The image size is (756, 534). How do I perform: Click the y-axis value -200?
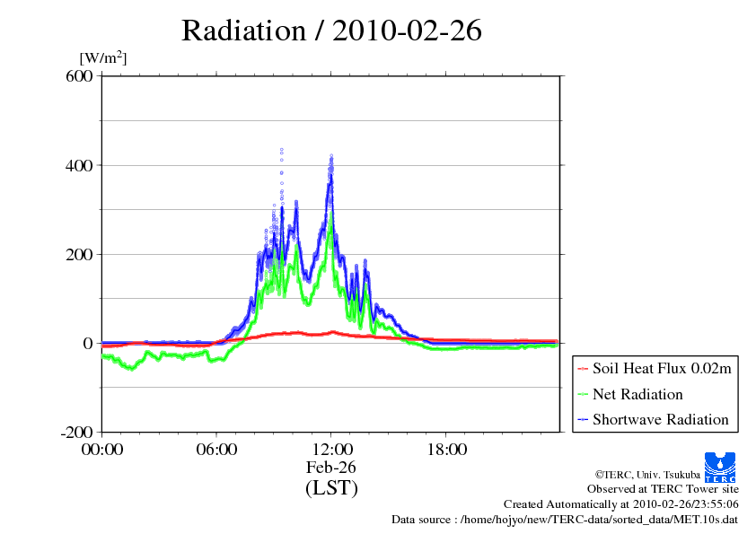click(76, 433)
